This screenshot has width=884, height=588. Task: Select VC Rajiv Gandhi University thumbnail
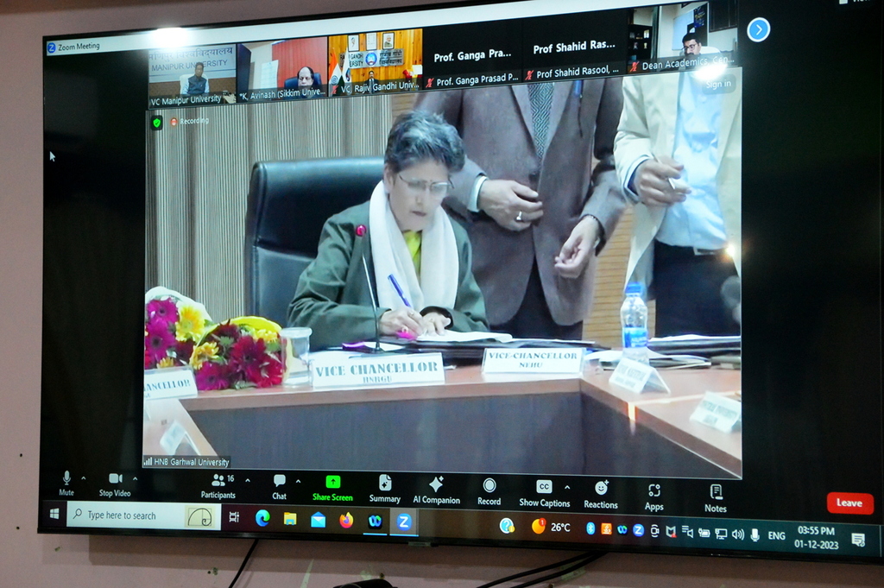click(375, 62)
